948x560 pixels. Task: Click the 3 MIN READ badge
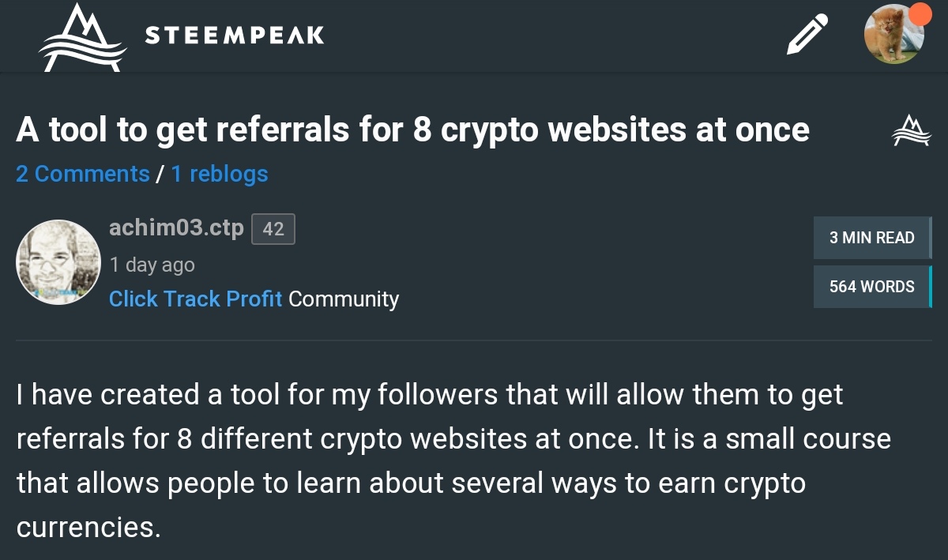point(871,238)
